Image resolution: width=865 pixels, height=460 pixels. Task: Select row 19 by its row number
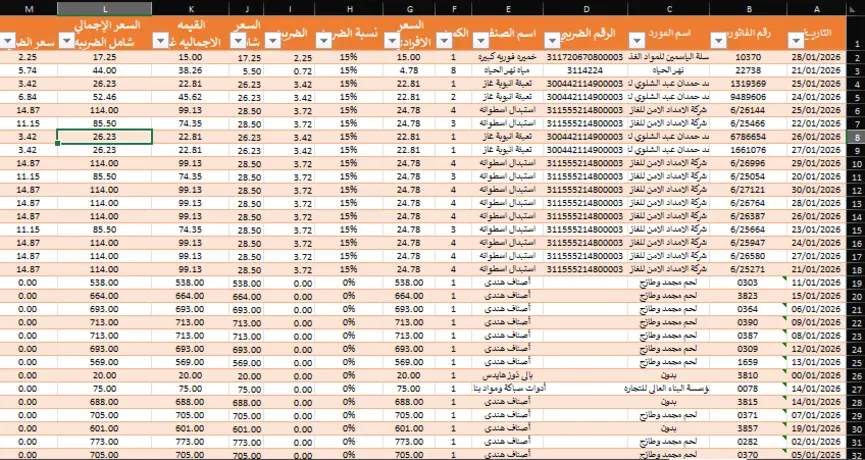point(856,283)
